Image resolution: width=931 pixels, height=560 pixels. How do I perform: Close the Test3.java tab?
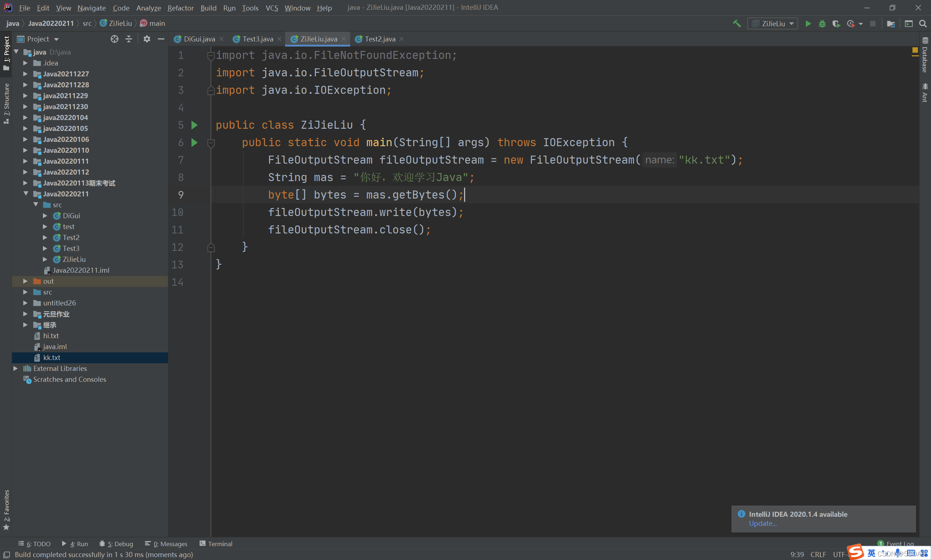[279, 39]
